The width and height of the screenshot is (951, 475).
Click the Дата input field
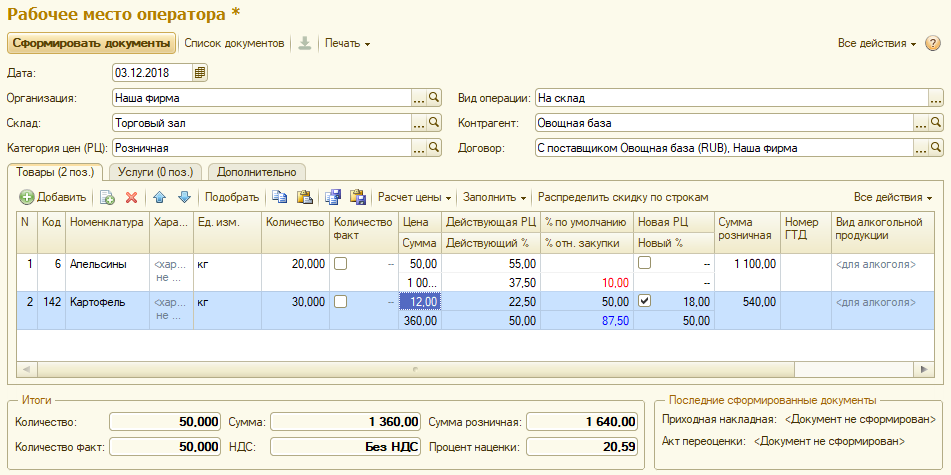[x=153, y=73]
